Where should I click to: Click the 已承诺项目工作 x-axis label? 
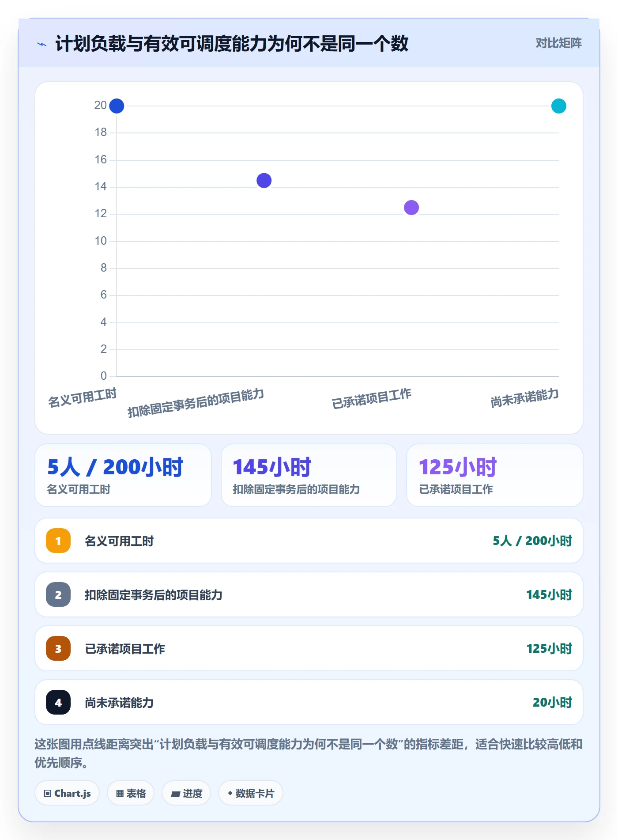click(372, 398)
